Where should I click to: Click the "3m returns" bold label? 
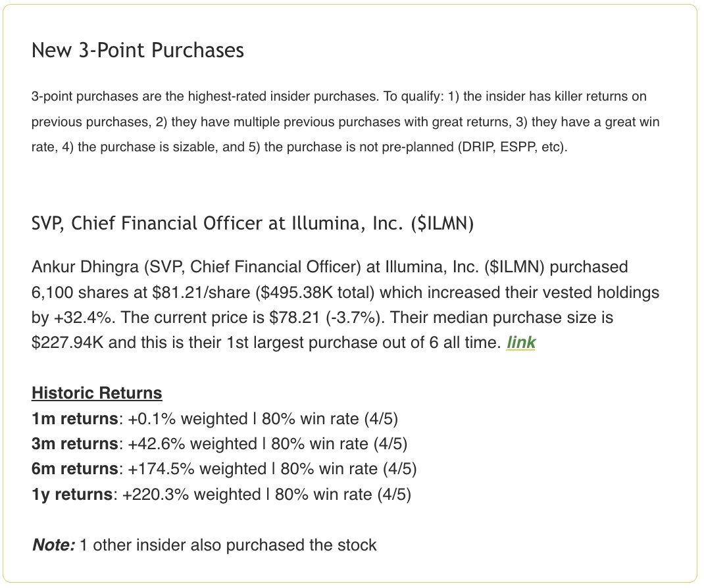pos(75,443)
